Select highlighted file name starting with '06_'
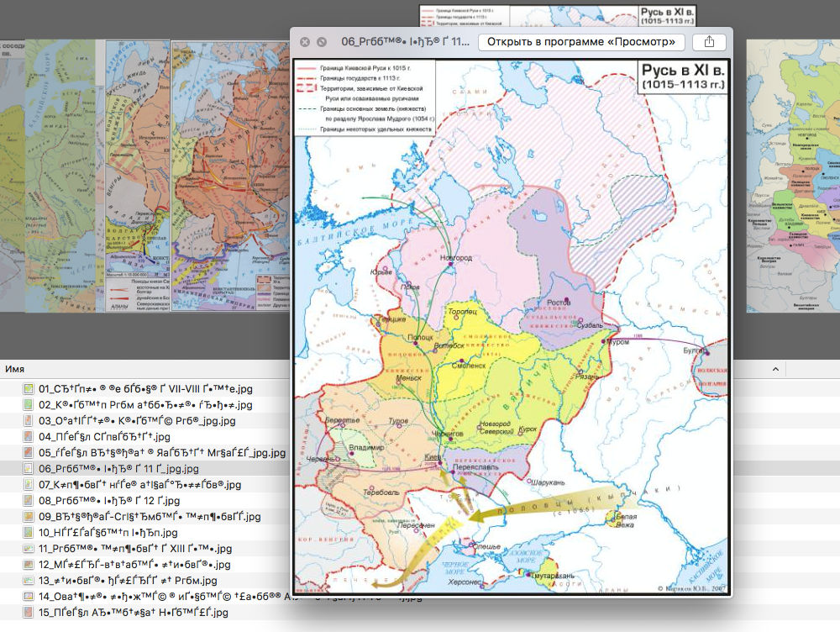This screenshot has height=632, width=840. pos(118,468)
